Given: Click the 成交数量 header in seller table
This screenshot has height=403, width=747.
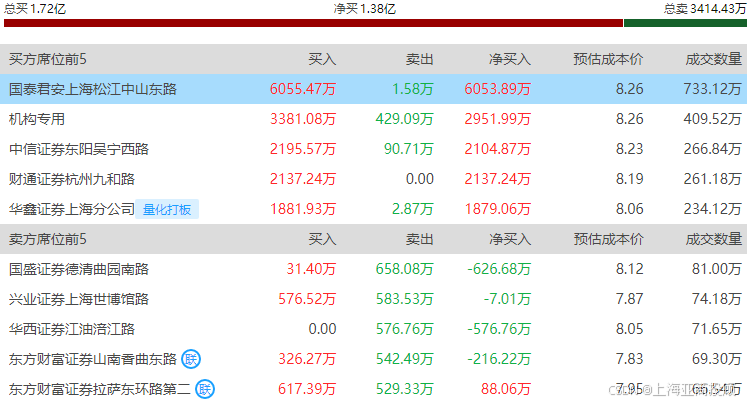Looking at the screenshot, I should 713,239.
